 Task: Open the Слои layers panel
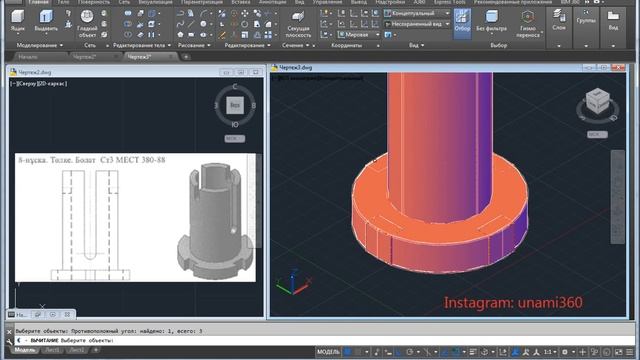(x=559, y=20)
